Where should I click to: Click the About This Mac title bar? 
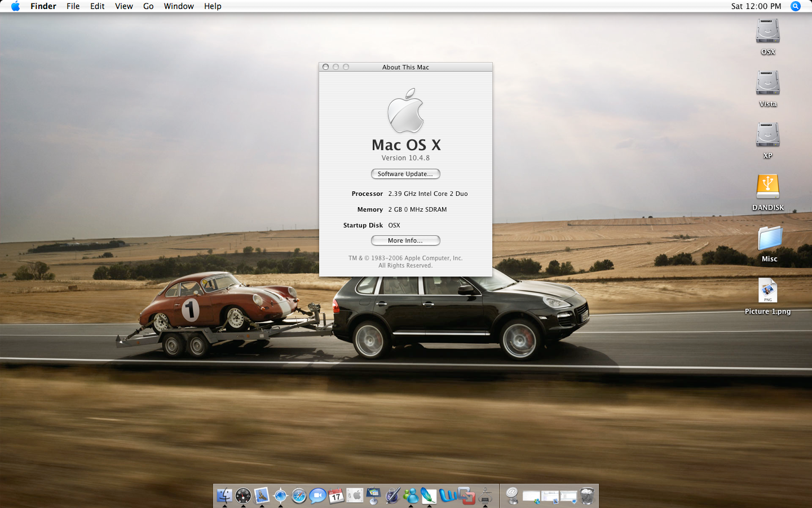tap(405, 67)
